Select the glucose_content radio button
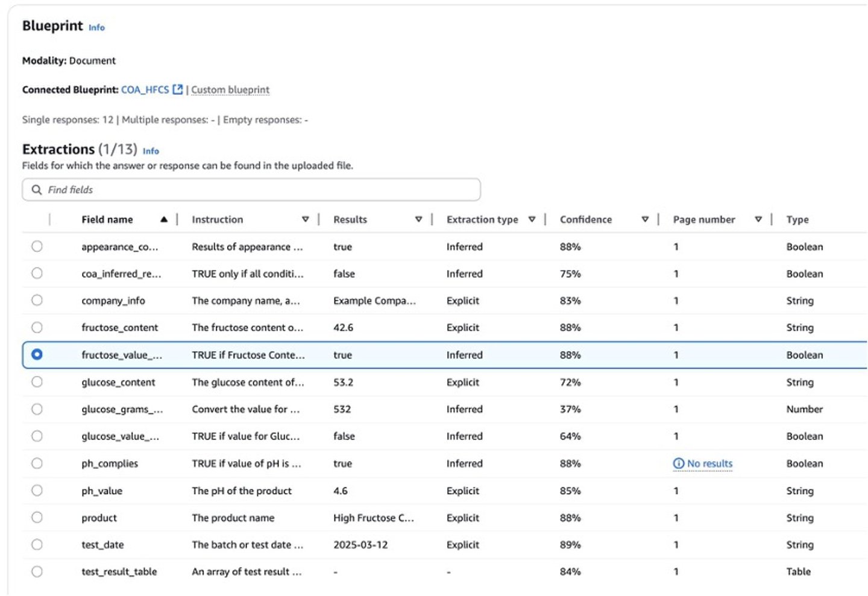This screenshot has height=596, width=868. click(x=37, y=381)
